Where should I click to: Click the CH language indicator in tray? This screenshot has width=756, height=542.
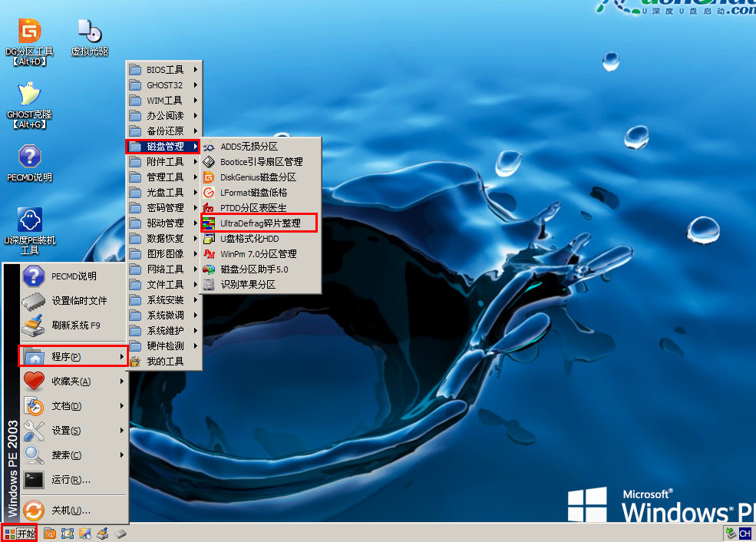[744, 534]
